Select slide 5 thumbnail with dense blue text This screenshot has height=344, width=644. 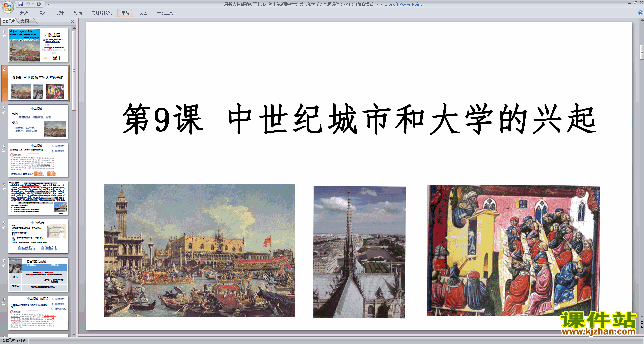pyautogui.click(x=38, y=198)
